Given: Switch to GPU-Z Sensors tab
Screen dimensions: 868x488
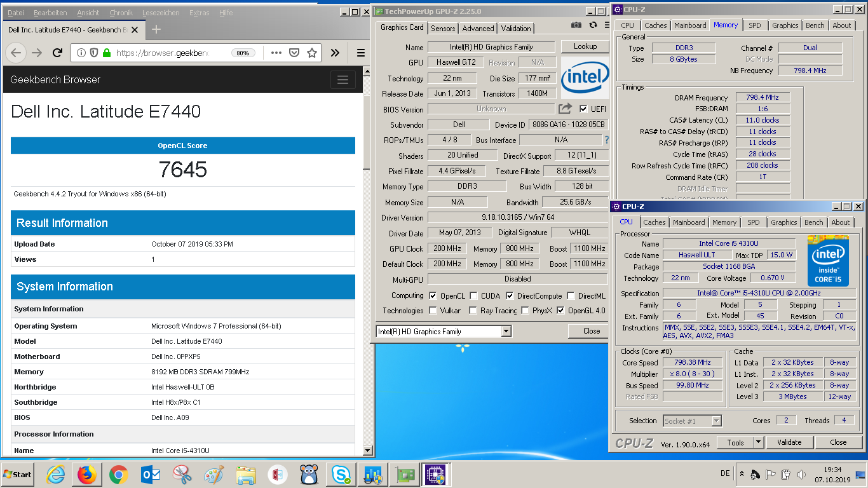Looking at the screenshot, I should click(x=443, y=29).
